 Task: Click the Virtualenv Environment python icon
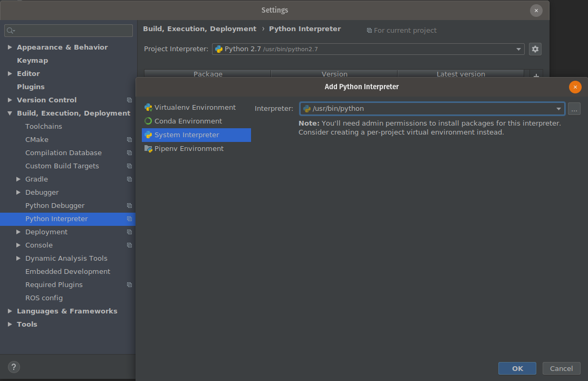click(x=149, y=108)
